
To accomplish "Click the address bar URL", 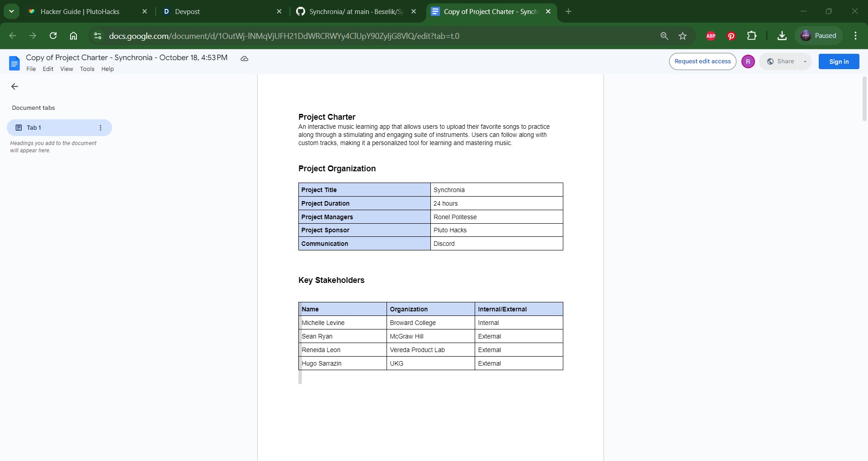I will pyautogui.click(x=284, y=36).
